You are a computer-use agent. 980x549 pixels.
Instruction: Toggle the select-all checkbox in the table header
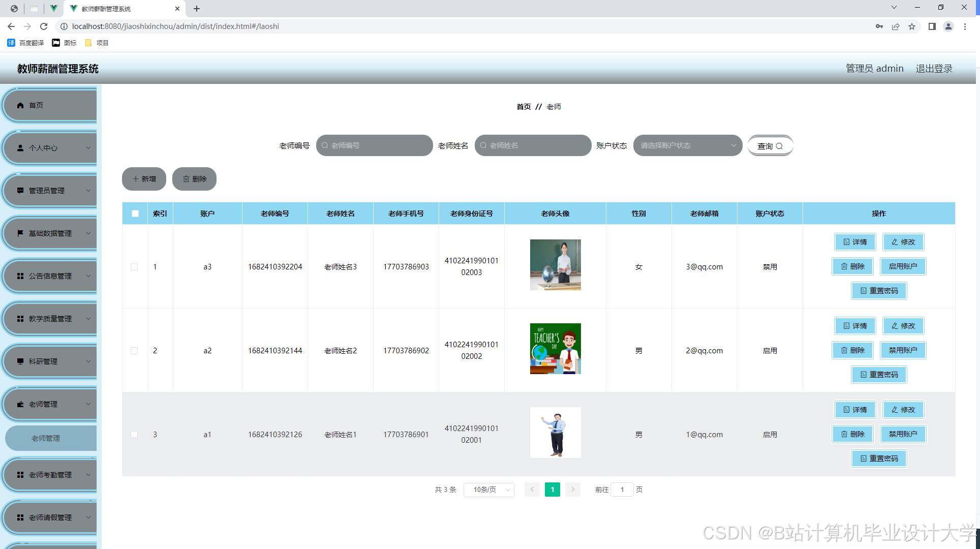point(135,213)
